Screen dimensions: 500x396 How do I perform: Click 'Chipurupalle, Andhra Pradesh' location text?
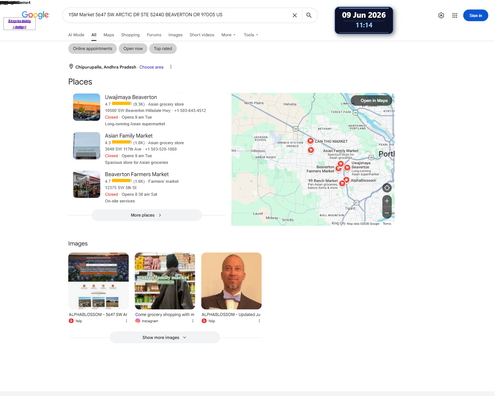click(106, 67)
